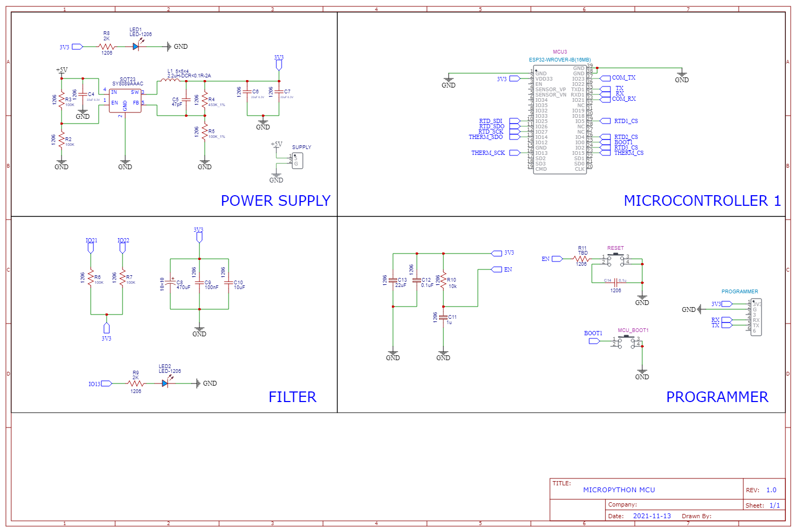This screenshot has width=797, height=532.
Task: Select the R9 2K resistor symbol
Action: click(x=136, y=383)
